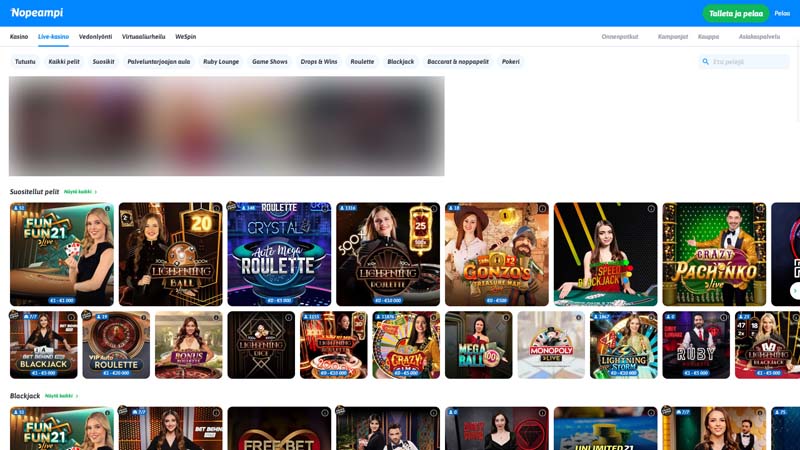Open info icon on Fun Fun 21 card

pos(108,209)
